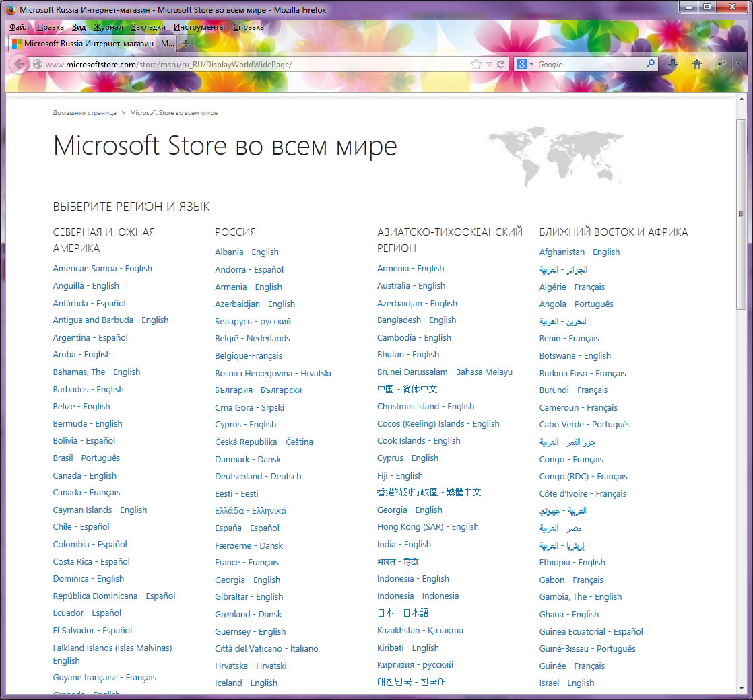Click the vertical scrollbar thumb
This screenshot has width=753, height=700.
coord(742,213)
